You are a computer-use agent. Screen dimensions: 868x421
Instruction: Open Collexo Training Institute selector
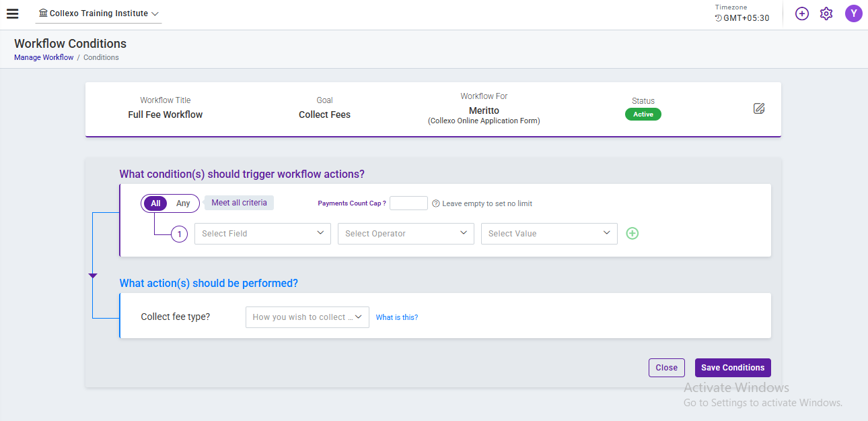tap(99, 13)
